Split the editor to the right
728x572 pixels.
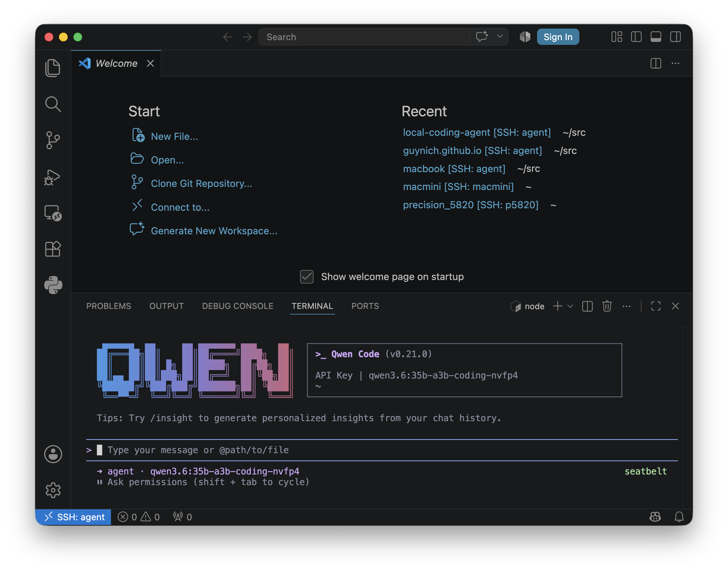[x=656, y=63]
